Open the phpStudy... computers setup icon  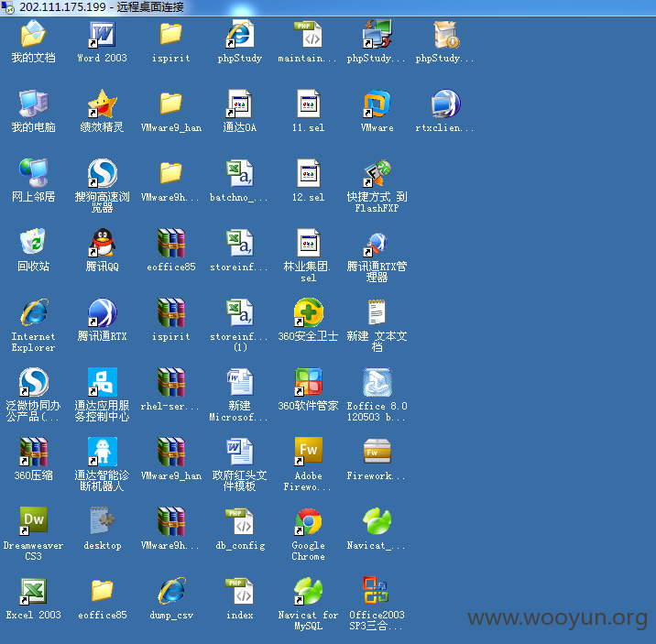tap(377, 34)
